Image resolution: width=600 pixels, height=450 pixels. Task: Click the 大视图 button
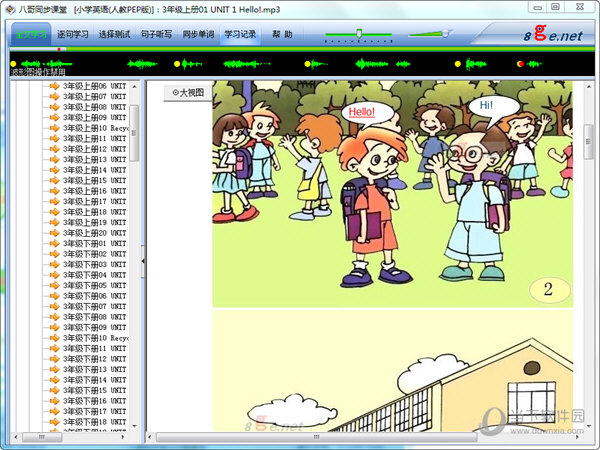188,93
